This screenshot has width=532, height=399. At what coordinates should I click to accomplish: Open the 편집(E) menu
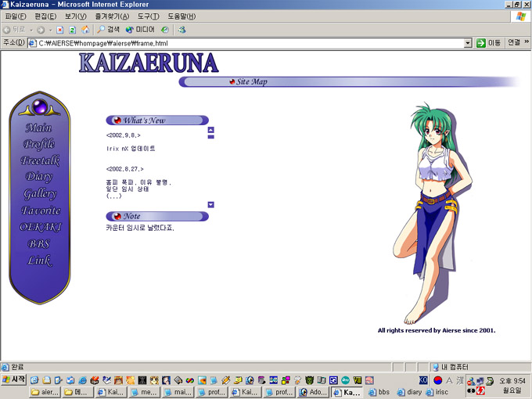pyautogui.click(x=45, y=16)
